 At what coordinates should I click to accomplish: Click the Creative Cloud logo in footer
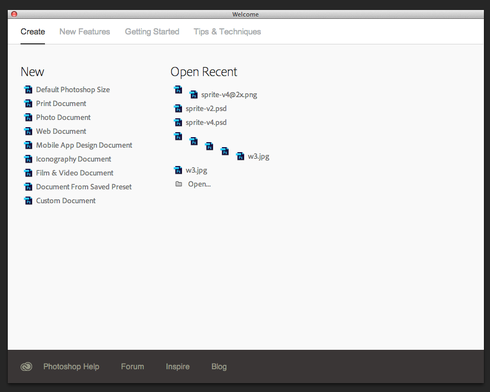click(x=26, y=367)
